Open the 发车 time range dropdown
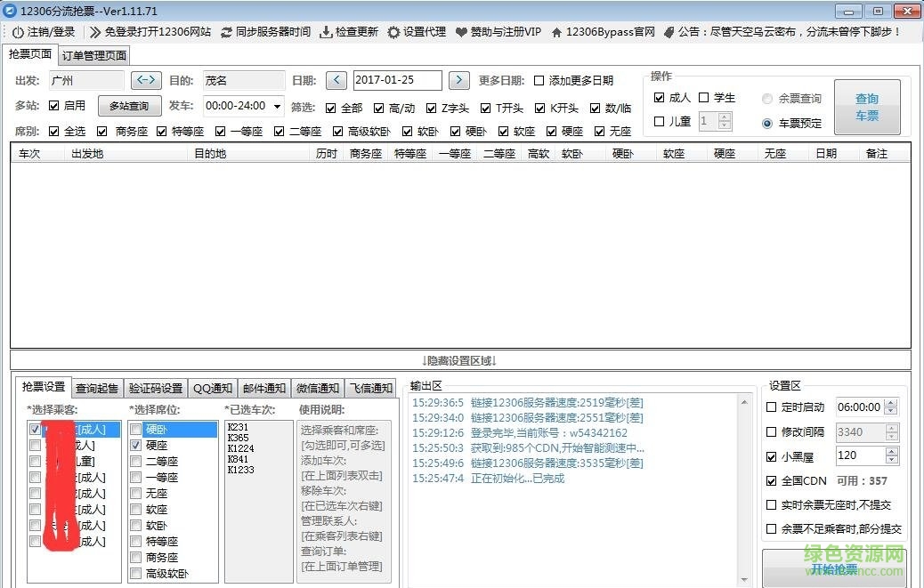 (277, 106)
